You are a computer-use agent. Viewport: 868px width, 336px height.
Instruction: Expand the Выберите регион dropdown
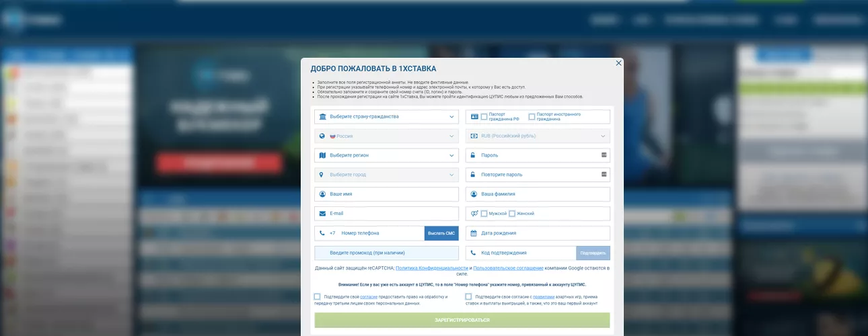tap(386, 155)
